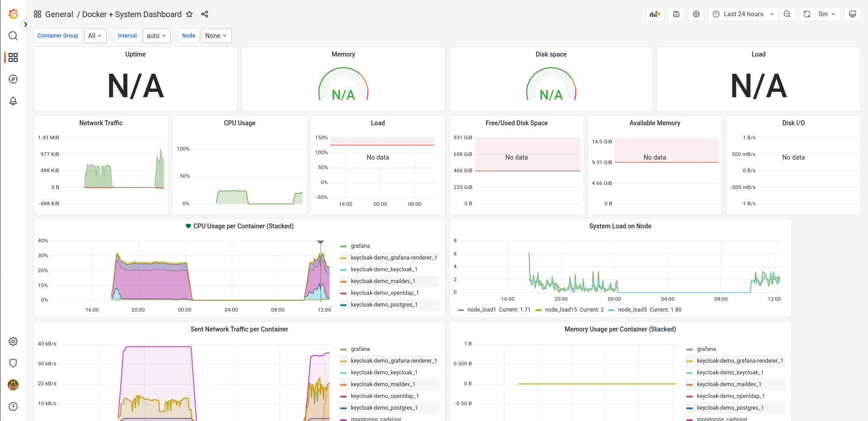
Task: Click the Docker + System Dashboard title
Action: pyautogui.click(x=132, y=14)
